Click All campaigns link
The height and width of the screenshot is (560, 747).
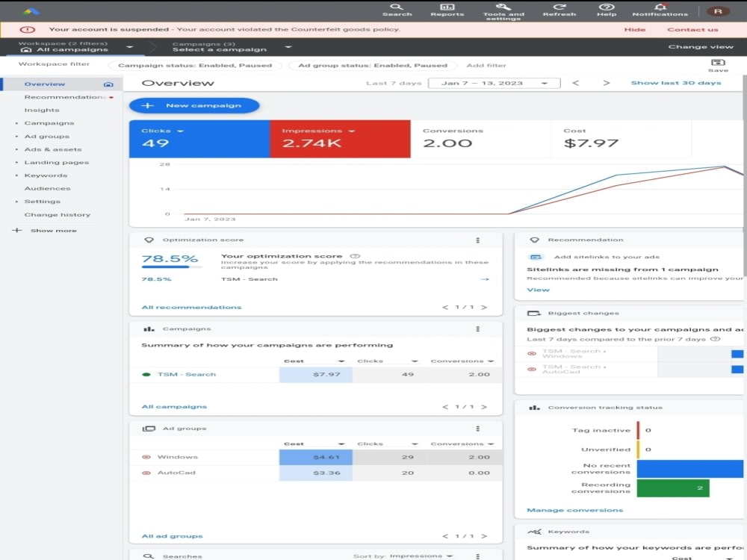174,407
